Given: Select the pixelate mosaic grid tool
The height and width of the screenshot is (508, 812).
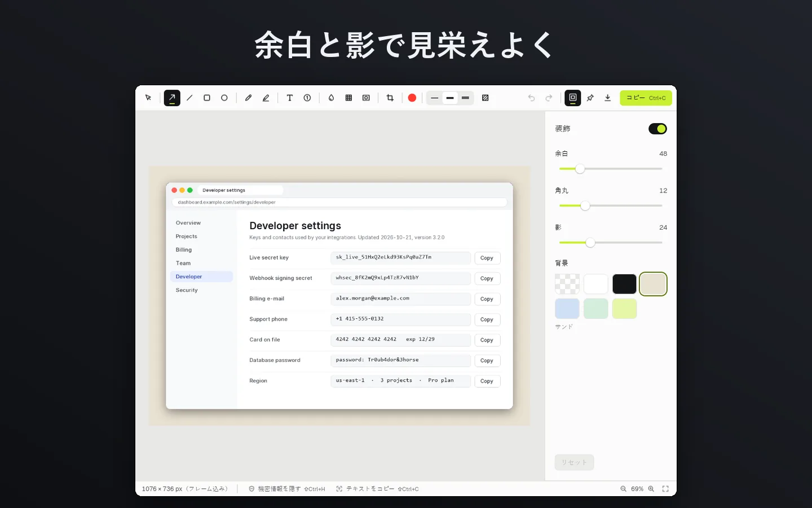Looking at the screenshot, I should pos(348,98).
